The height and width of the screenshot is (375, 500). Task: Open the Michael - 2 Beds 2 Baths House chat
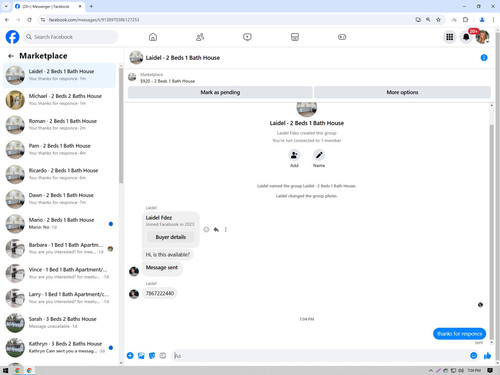click(59, 100)
